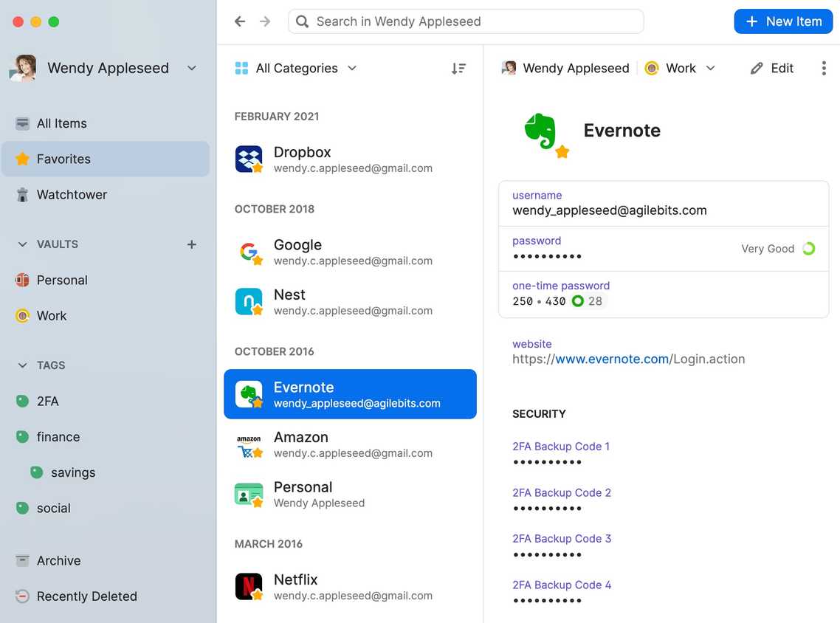Click the 2FA tag green icon
Screen dimensions: 840x623
click(22, 401)
